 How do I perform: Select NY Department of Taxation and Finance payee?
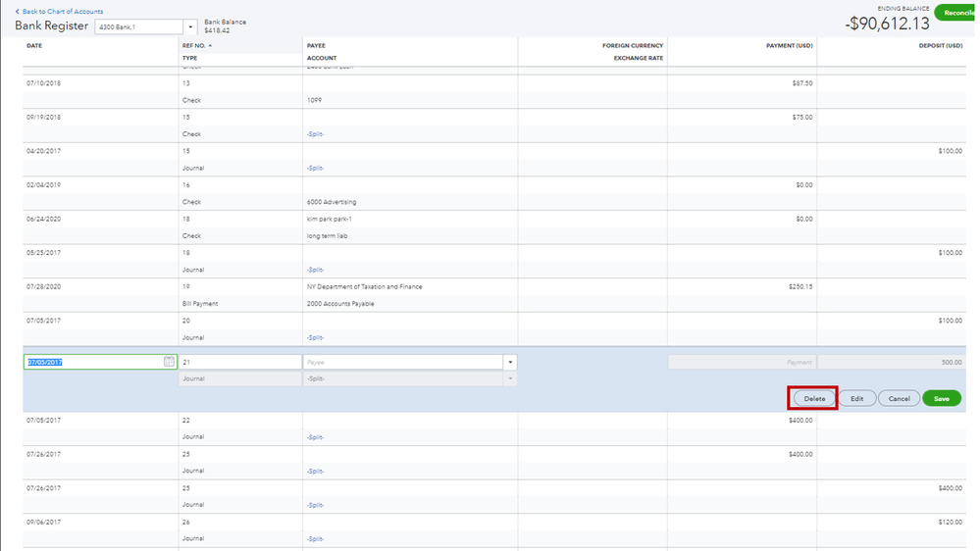click(364, 286)
